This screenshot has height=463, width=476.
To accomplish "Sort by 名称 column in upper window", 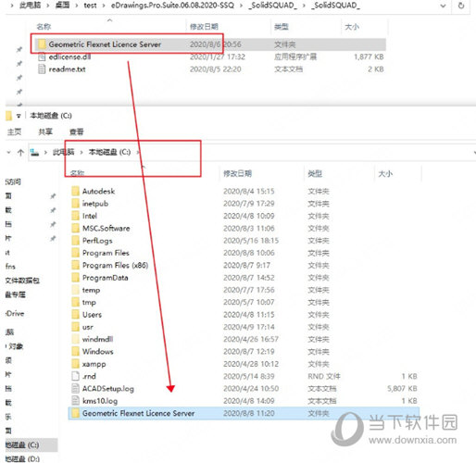I will pyautogui.click(x=44, y=27).
